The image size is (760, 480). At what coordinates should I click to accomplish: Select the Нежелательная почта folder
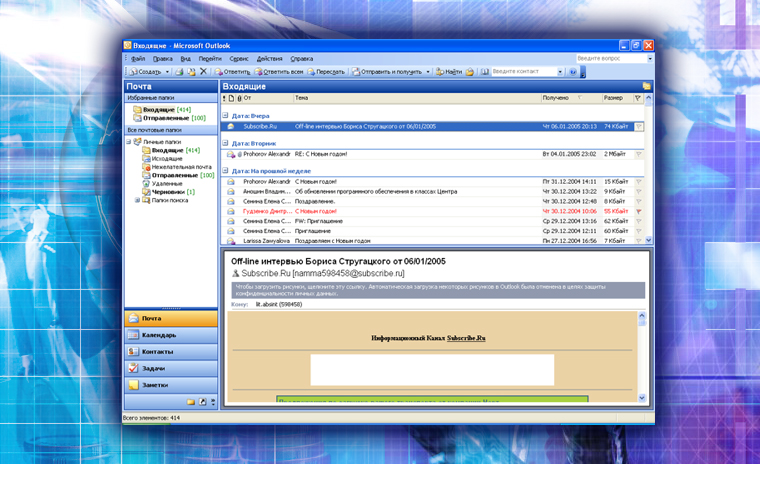[177, 167]
